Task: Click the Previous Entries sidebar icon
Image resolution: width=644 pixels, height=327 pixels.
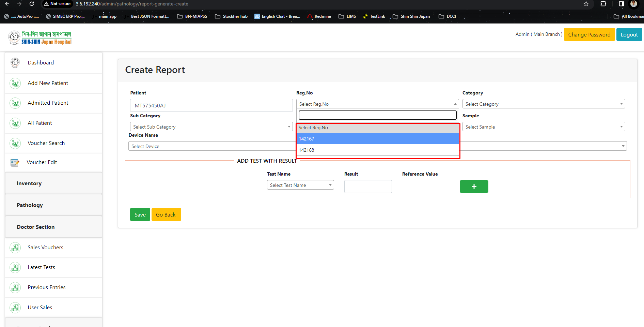Action: (15, 287)
